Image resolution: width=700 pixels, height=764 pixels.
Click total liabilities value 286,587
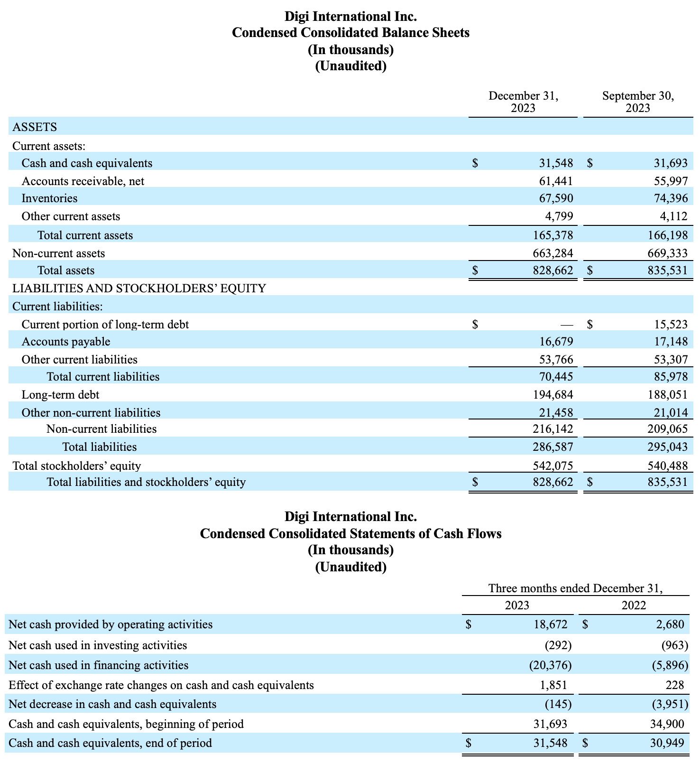click(x=553, y=447)
